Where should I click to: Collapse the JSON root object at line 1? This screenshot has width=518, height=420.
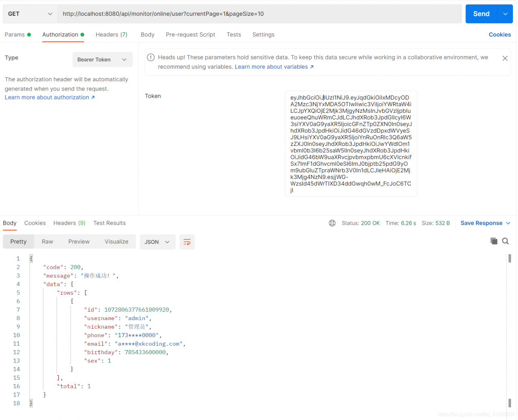pyautogui.click(x=31, y=259)
